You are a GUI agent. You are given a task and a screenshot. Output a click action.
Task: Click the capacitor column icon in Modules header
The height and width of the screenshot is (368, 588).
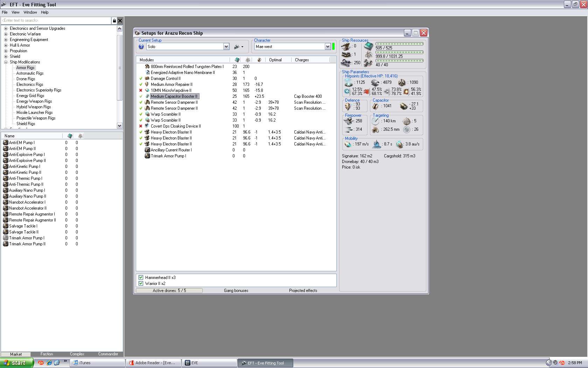coord(259,60)
